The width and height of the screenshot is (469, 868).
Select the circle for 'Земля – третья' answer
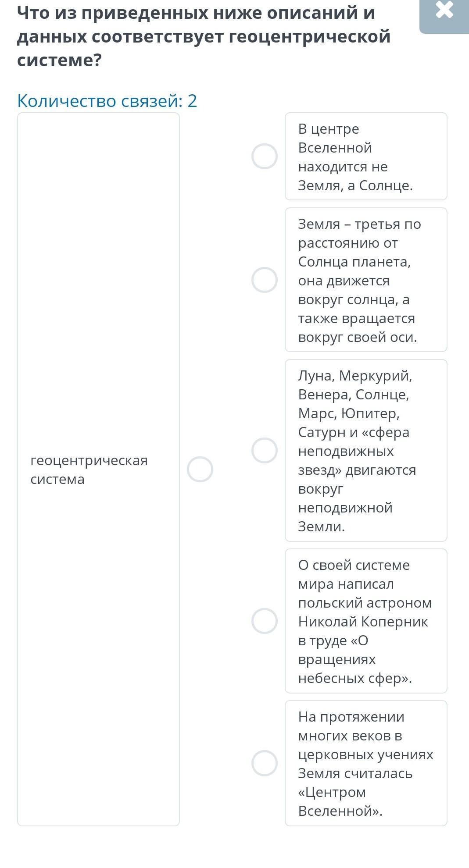265,280
